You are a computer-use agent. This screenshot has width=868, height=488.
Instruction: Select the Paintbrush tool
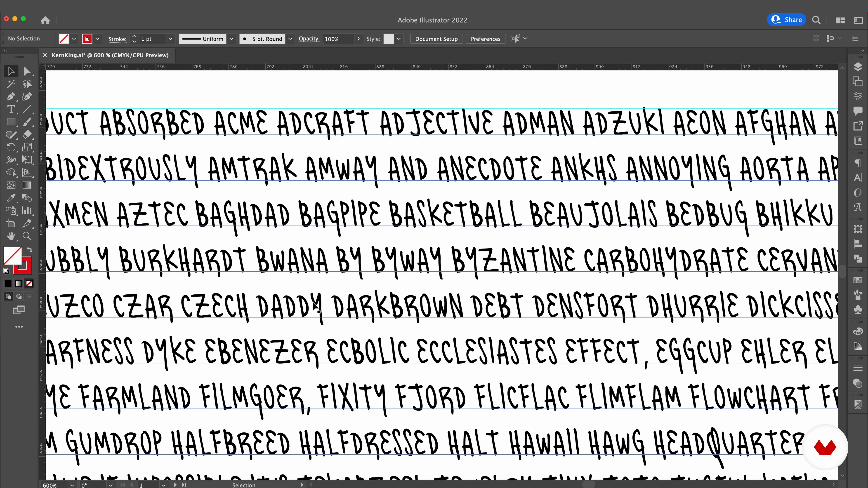pyautogui.click(x=27, y=122)
